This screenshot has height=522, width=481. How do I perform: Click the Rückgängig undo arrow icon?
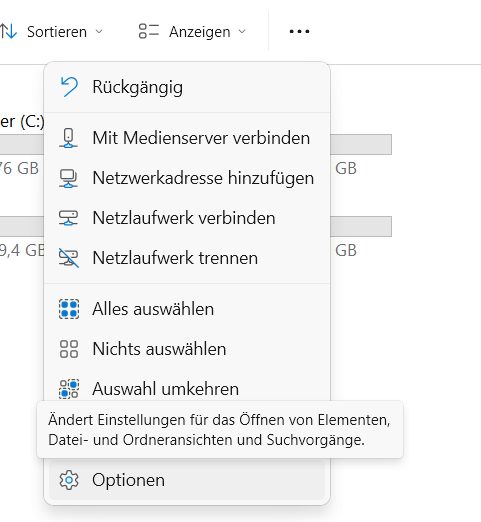(69, 87)
